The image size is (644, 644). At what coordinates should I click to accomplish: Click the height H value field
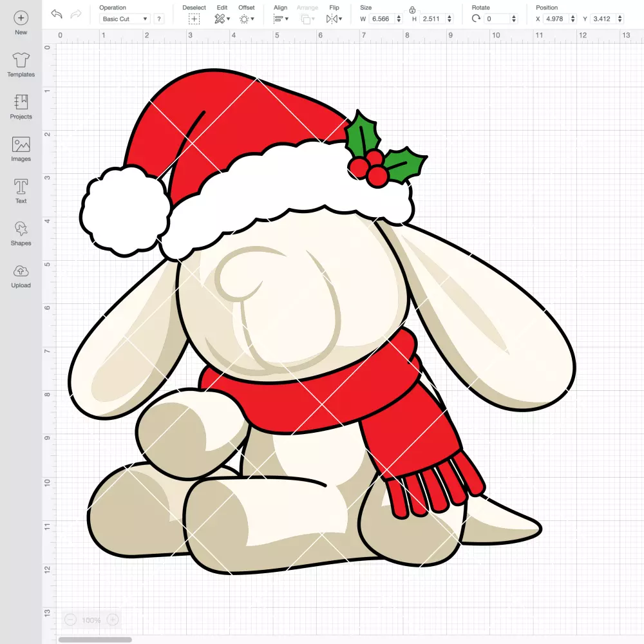[432, 19]
